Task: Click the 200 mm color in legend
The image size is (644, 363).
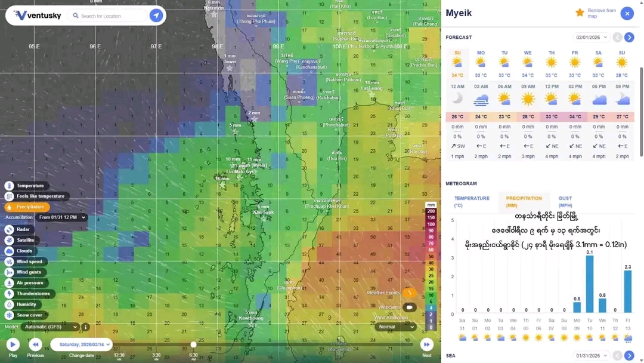Action: pos(431,211)
